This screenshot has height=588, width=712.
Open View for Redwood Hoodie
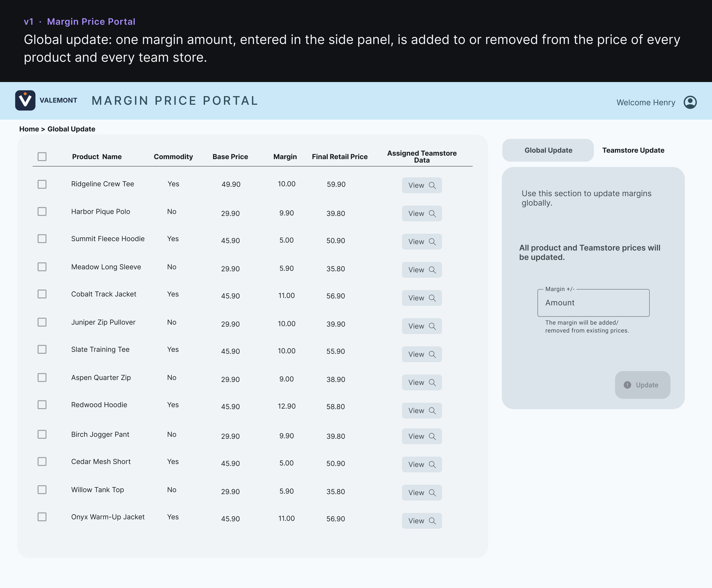click(422, 410)
